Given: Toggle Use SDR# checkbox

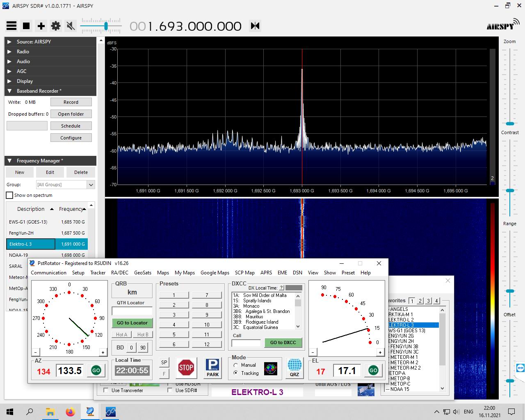Looking at the screenshot, I should tap(170, 390).
